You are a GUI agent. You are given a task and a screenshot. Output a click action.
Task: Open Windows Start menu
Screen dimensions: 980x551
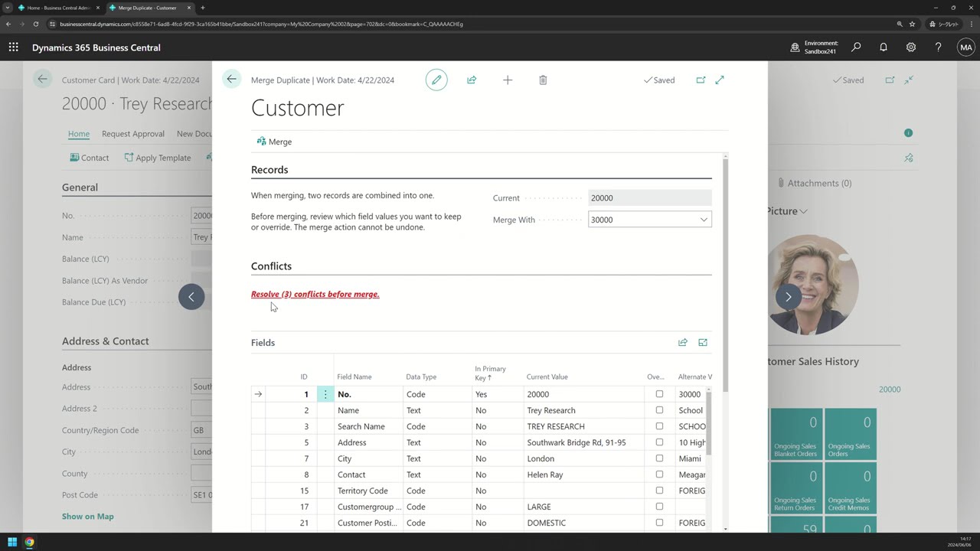click(x=12, y=543)
